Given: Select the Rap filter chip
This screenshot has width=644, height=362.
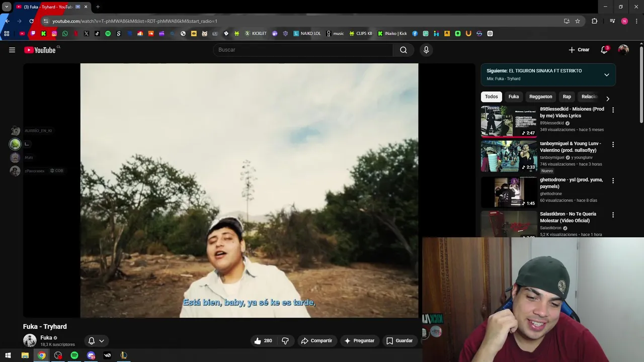Looking at the screenshot, I should point(567,97).
